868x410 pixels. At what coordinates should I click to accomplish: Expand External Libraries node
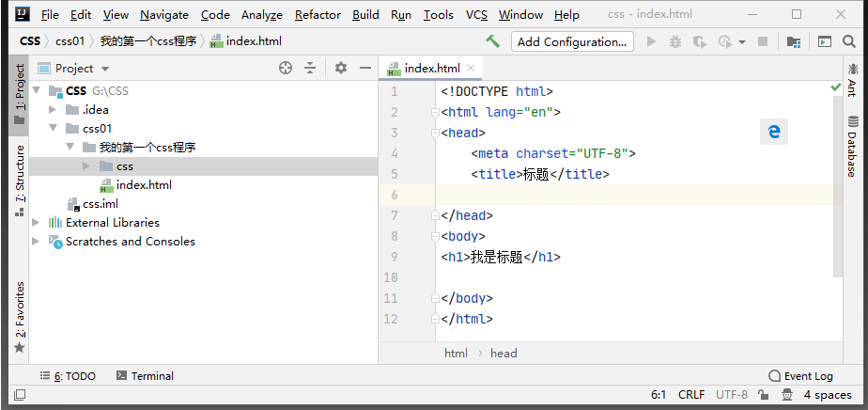pos(36,222)
